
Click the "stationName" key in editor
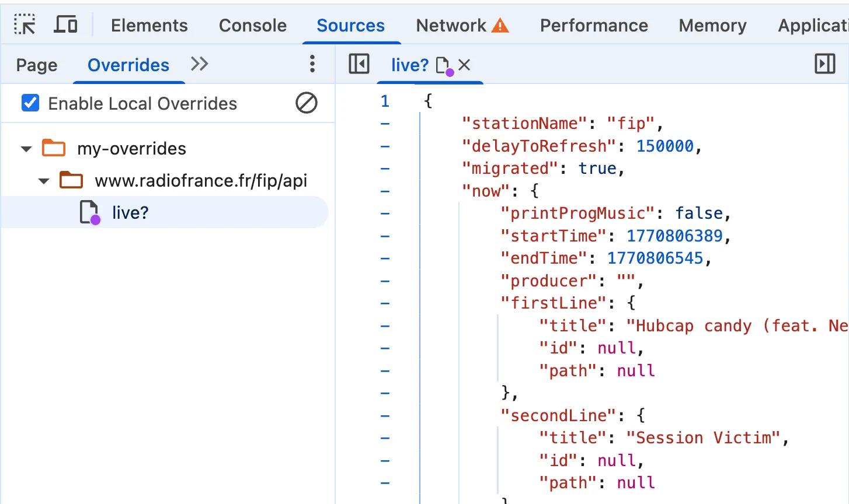524,124
